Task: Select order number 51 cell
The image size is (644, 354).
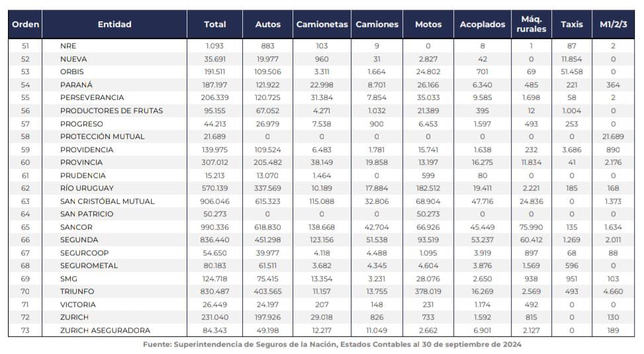Action: click(x=25, y=46)
